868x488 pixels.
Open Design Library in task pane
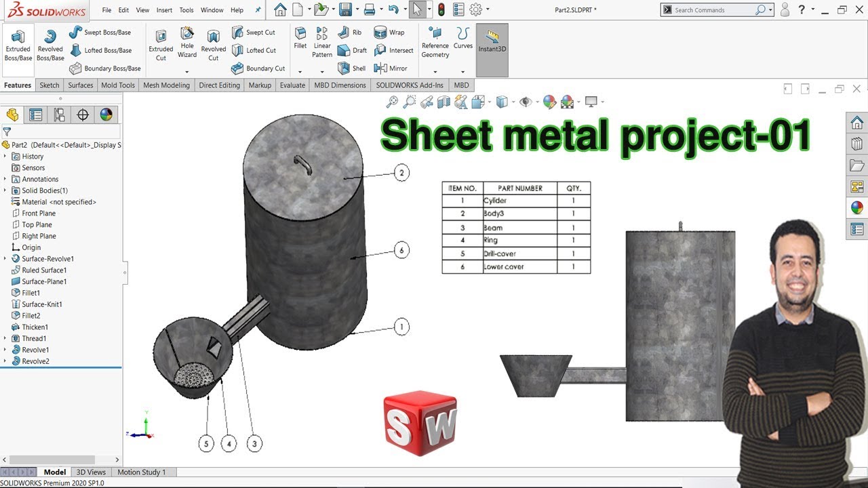857,144
